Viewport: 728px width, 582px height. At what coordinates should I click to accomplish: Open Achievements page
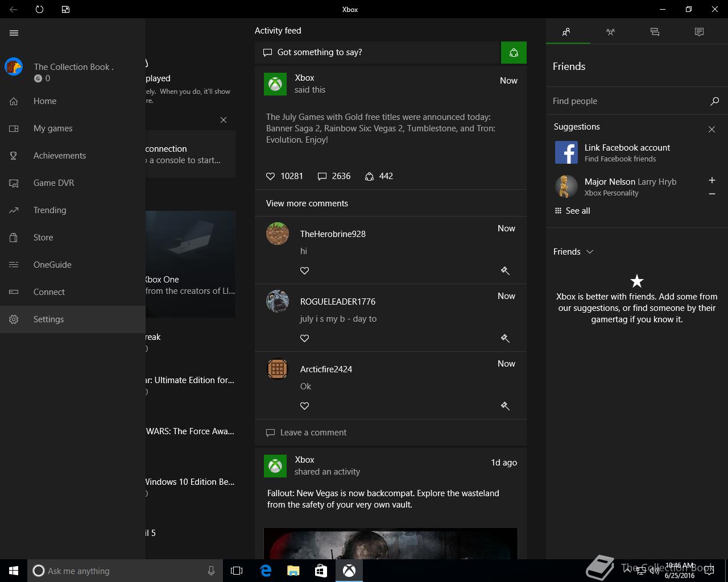coord(73,156)
